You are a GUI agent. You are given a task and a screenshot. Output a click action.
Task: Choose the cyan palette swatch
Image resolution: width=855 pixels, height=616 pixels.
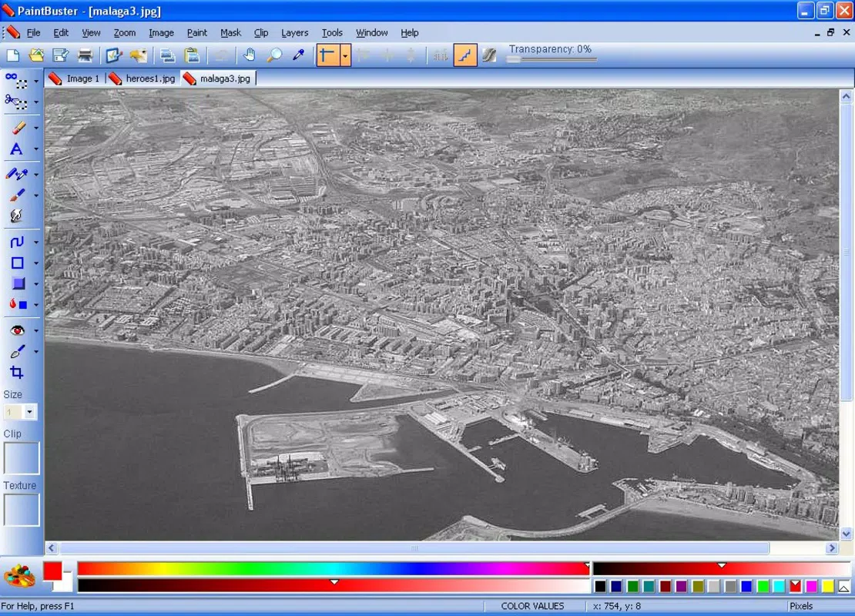[780, 586]
